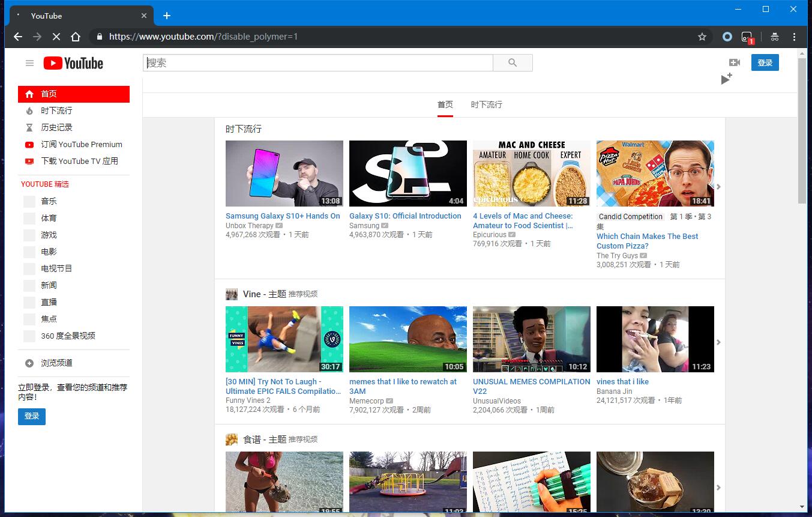Open Browse channels plus icon

(29, 363)
